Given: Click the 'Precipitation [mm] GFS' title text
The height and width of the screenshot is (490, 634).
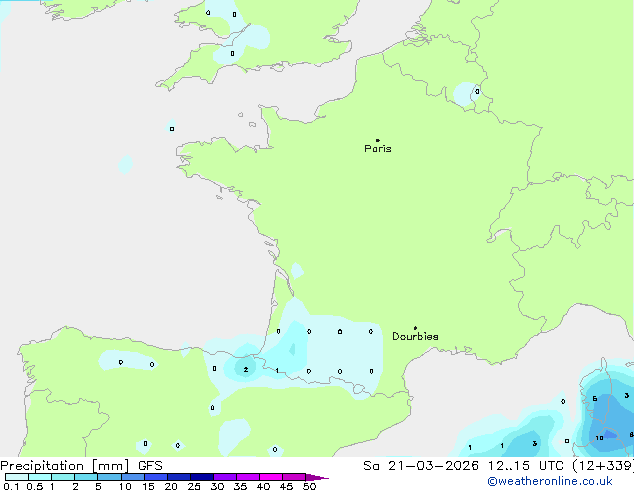Looking at the screenshot, I should click(81, 466).
